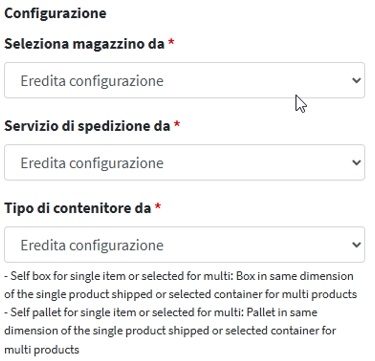This screenshot has height=361, width=375.
Task: Click the red asterisk beside Seleziona magazzino da
Action: (171, 42)
